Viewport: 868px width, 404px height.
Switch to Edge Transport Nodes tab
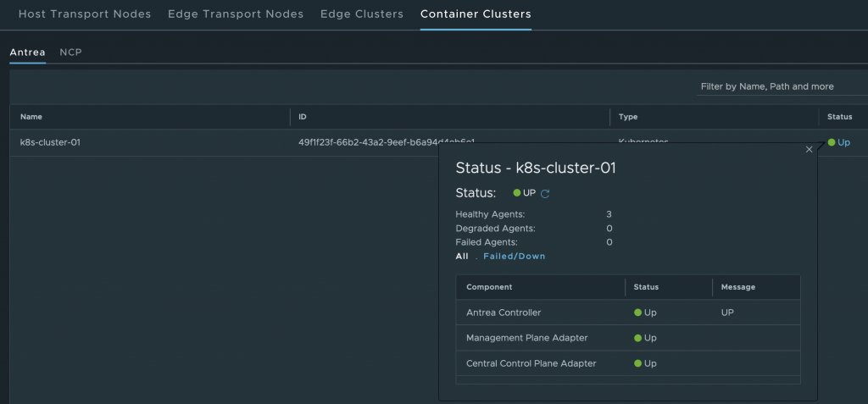click(235, 14)
